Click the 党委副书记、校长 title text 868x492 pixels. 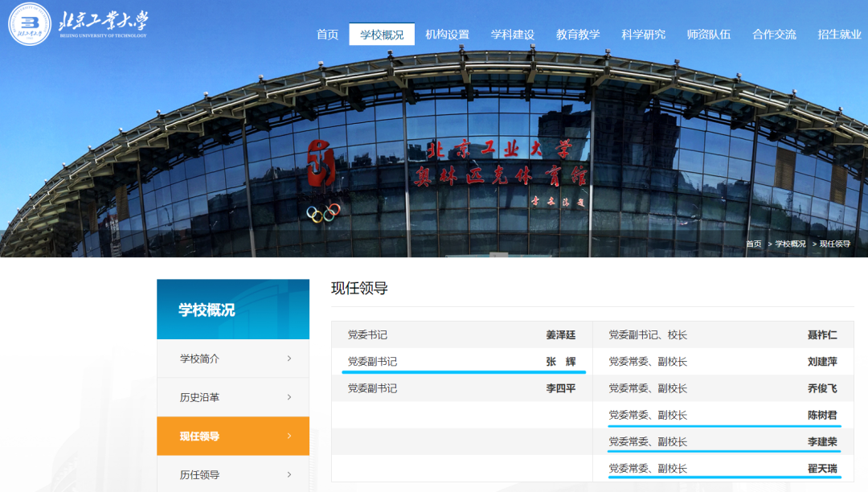(648, 334)
